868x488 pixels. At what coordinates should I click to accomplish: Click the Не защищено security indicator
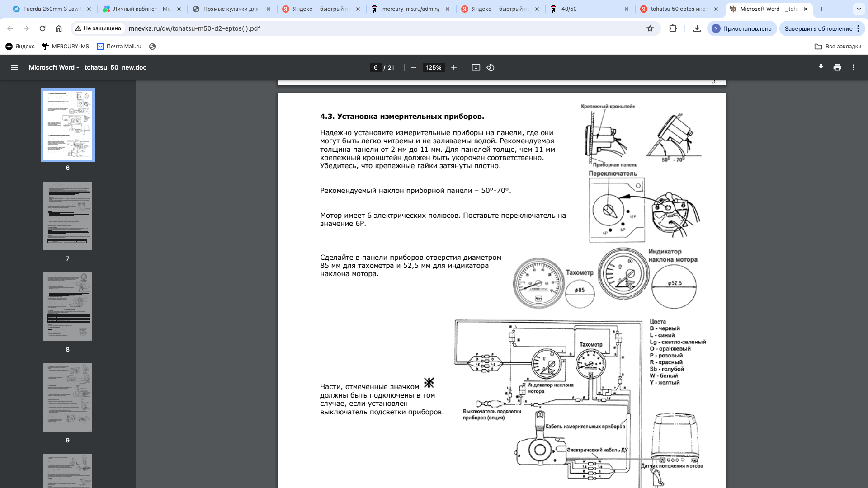click(x=98, y=28)
